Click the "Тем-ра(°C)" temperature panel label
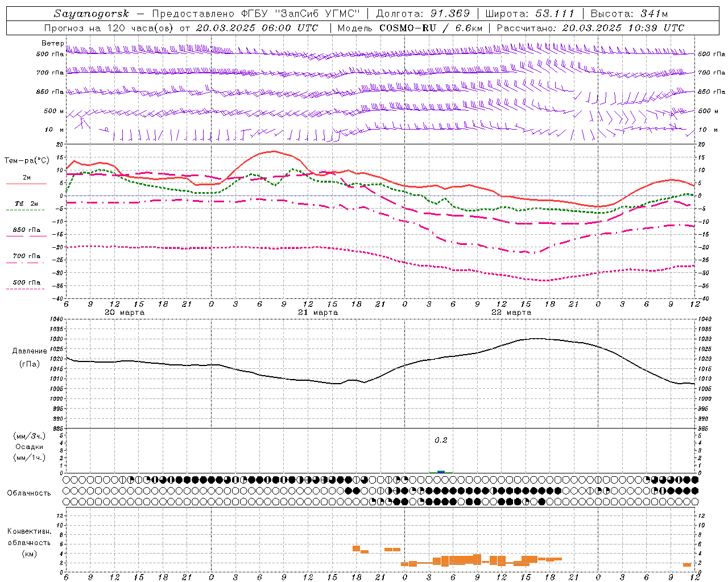 [27, 161]
